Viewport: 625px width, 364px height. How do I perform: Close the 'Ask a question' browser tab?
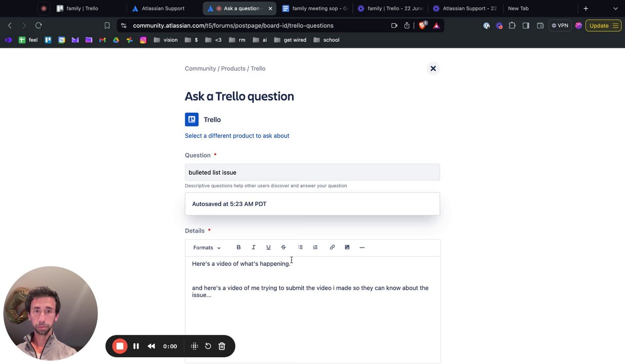(270, 8)
